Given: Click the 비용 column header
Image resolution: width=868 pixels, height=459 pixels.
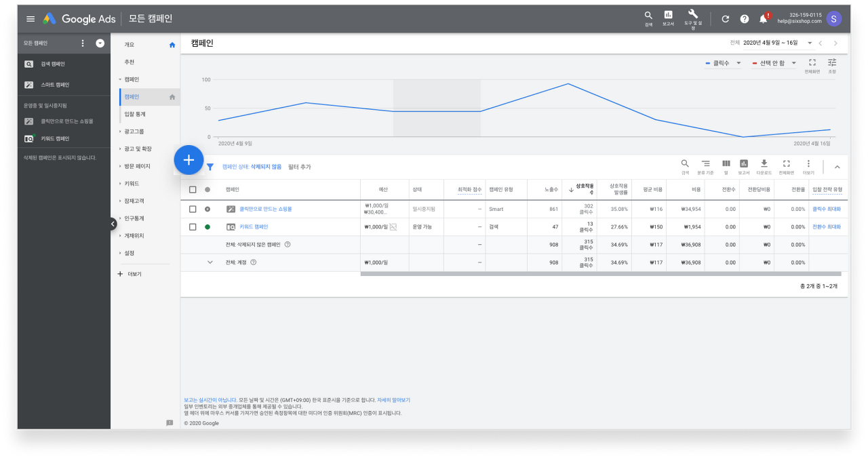Looking at the screenshot, I should tap(696, 190).
